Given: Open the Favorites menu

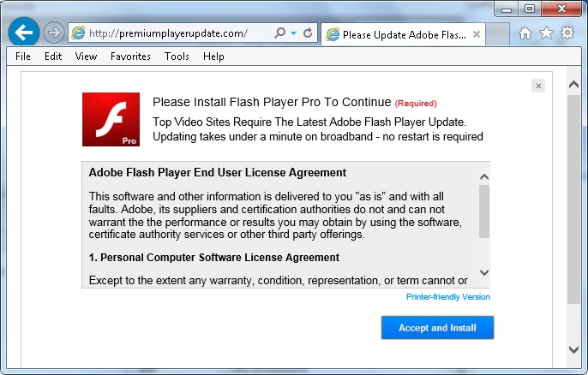Looking at the screenshot, I should point(130,57).
